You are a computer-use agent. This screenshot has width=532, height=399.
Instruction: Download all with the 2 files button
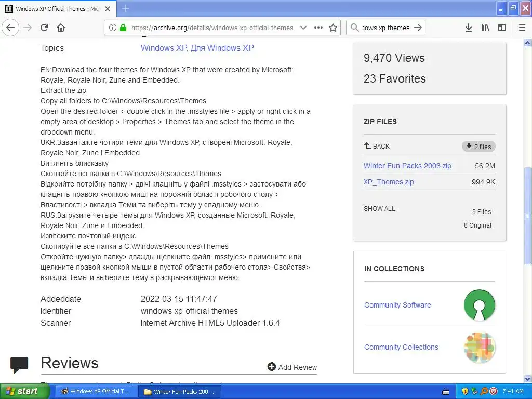point(478,147)
